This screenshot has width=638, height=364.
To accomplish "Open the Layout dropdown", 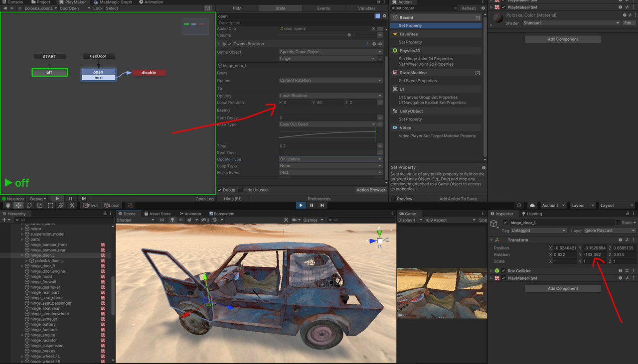I will pos(617,205).
